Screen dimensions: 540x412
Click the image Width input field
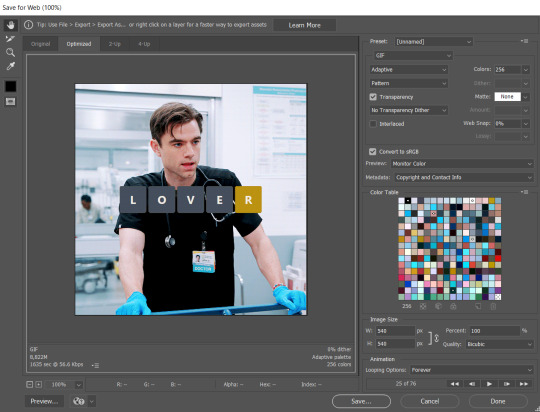tap(395, 331)
